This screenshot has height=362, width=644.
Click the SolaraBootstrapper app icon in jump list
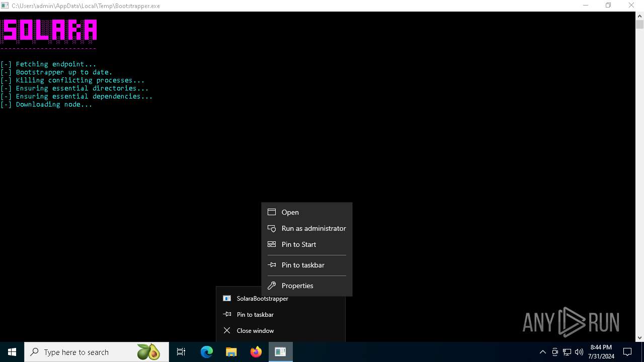coord(227,298)
